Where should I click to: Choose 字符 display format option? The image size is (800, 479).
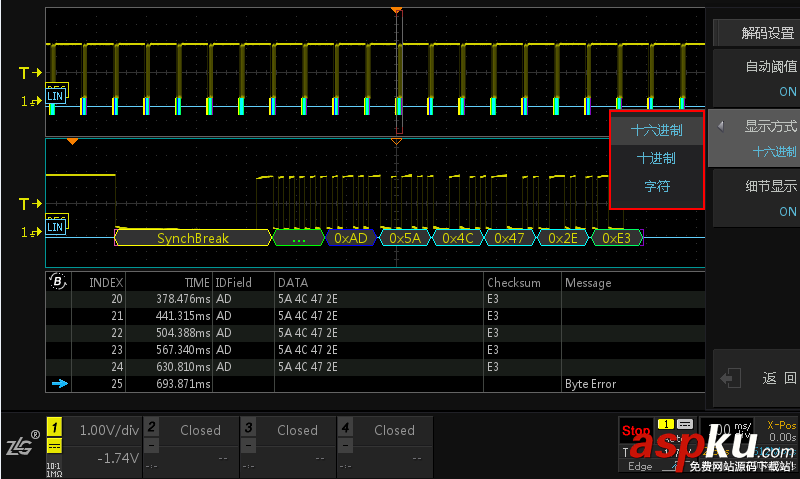click(657, 186)
